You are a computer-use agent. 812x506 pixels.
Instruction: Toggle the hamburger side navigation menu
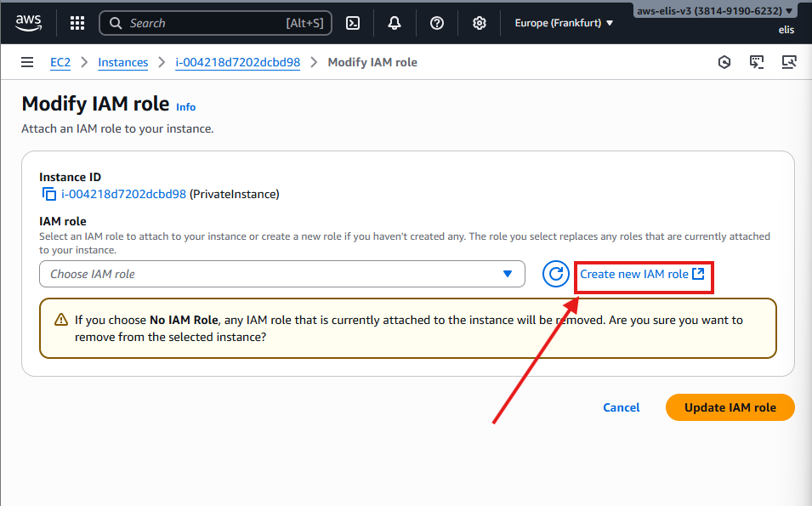(x=28, y=62)
